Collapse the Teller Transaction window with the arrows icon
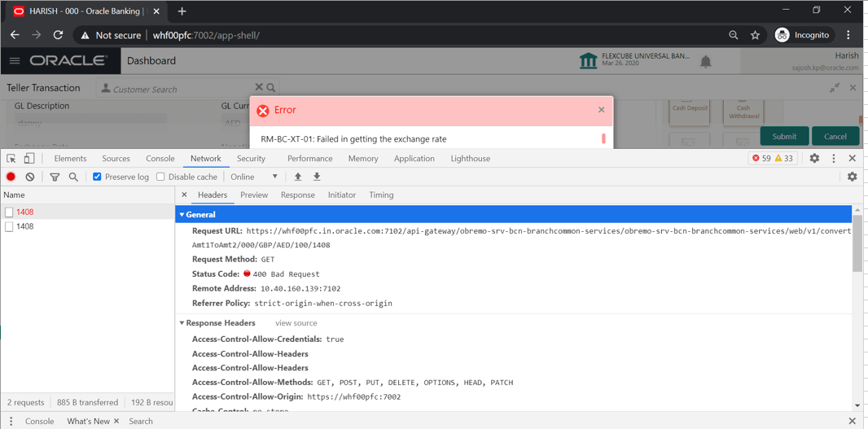 (835, 87)
